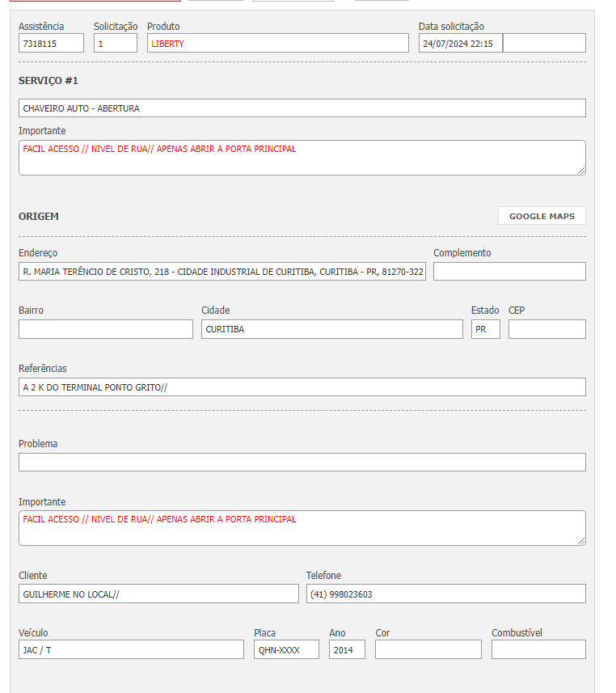The image size is (616, 693).
Task: Click the Endereço address field
Action: pos(222,272)
